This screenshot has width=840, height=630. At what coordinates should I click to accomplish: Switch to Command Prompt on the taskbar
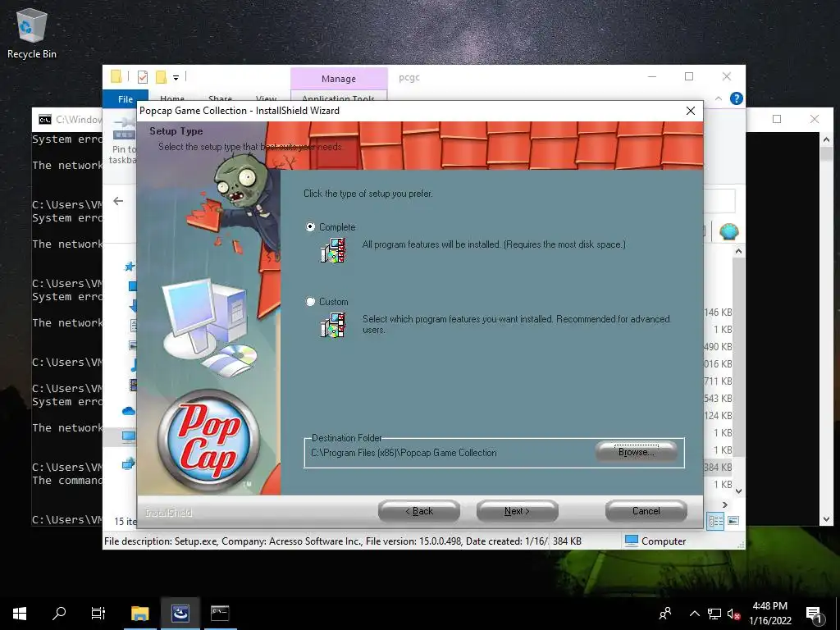220,614
